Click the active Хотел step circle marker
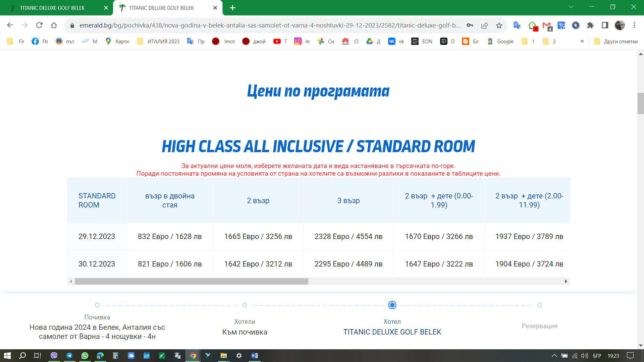644x362 pixels. (x=392, y=305)
